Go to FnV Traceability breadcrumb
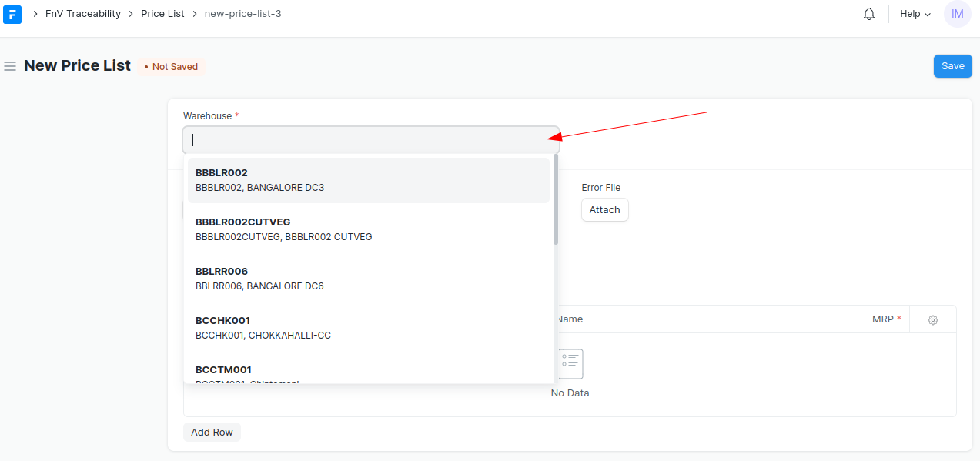Screen dimensions: 980x461 pyautogui.click(x=83, y=14)
